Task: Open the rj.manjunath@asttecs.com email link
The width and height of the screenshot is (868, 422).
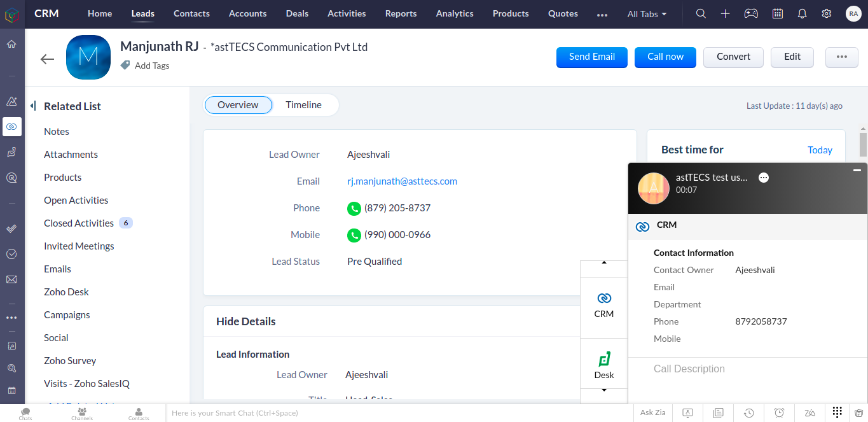Action: pos(402,181)
